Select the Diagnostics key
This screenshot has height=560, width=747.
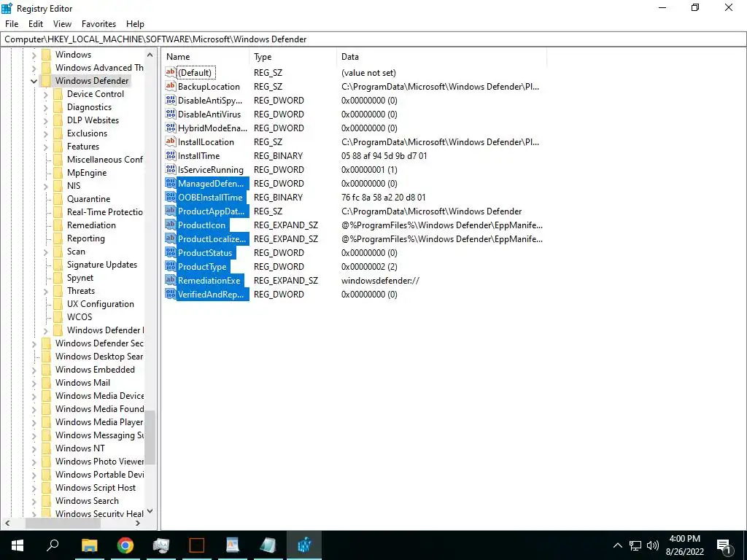click(89, 107)
